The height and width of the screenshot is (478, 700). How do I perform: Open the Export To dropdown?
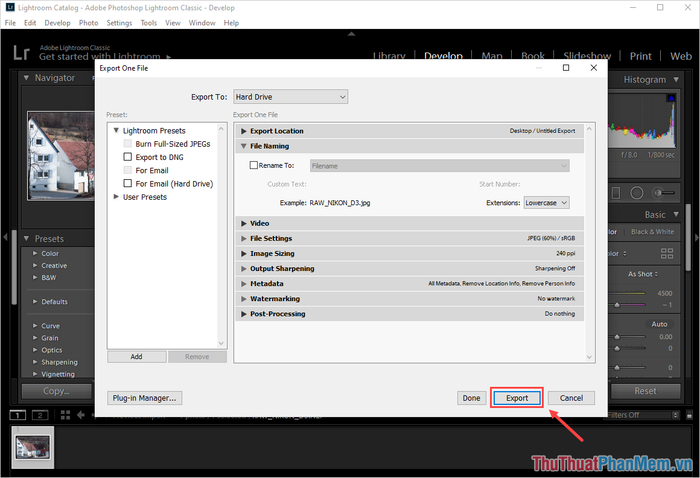(x=290, y=97)
